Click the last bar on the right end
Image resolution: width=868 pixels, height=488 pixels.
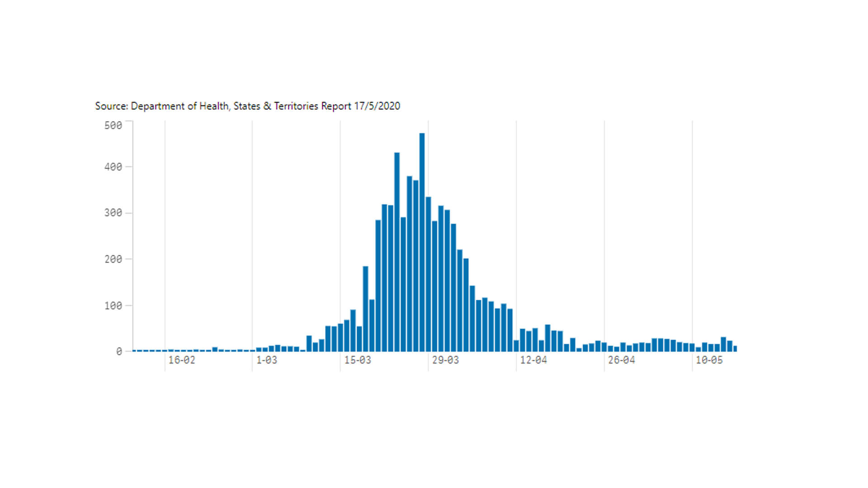(735, 348)
